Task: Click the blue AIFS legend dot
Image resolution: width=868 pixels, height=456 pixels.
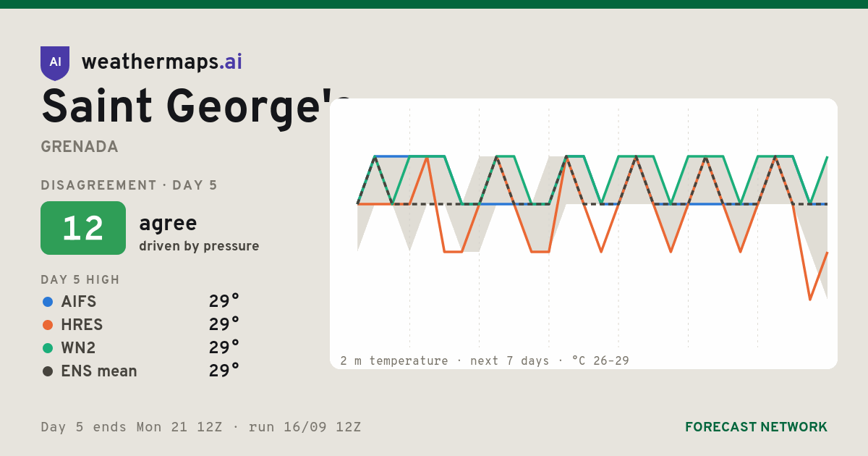Action: click(x=48, y=302)
